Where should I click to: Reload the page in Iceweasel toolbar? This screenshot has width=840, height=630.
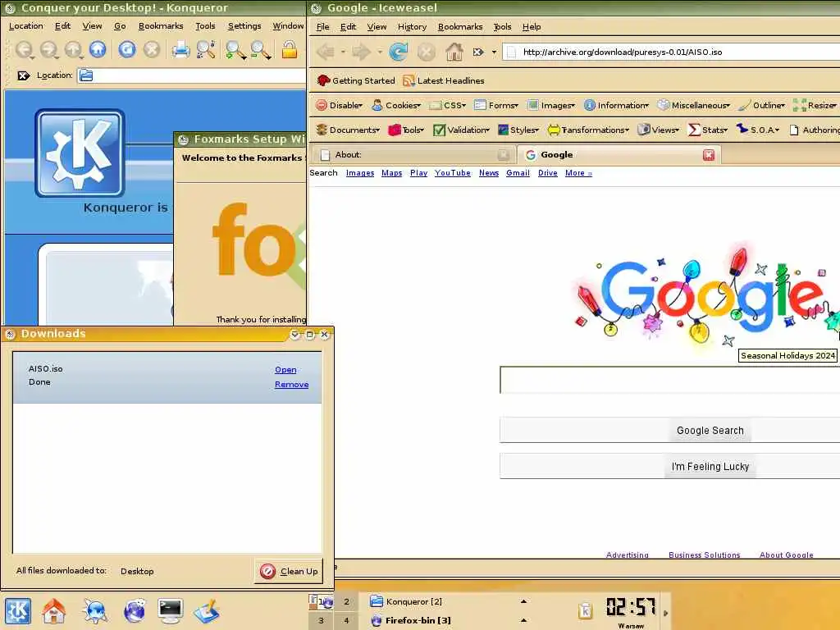tap(398, 52)
